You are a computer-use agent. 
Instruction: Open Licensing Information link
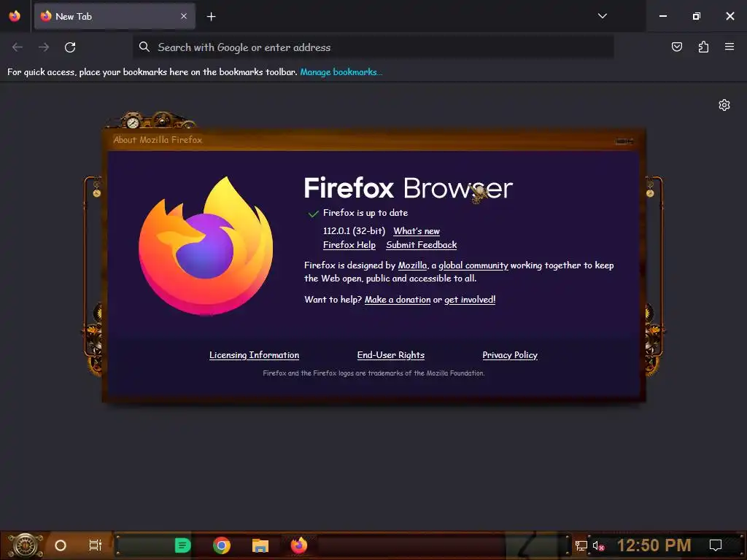click(x=255, y=355)
